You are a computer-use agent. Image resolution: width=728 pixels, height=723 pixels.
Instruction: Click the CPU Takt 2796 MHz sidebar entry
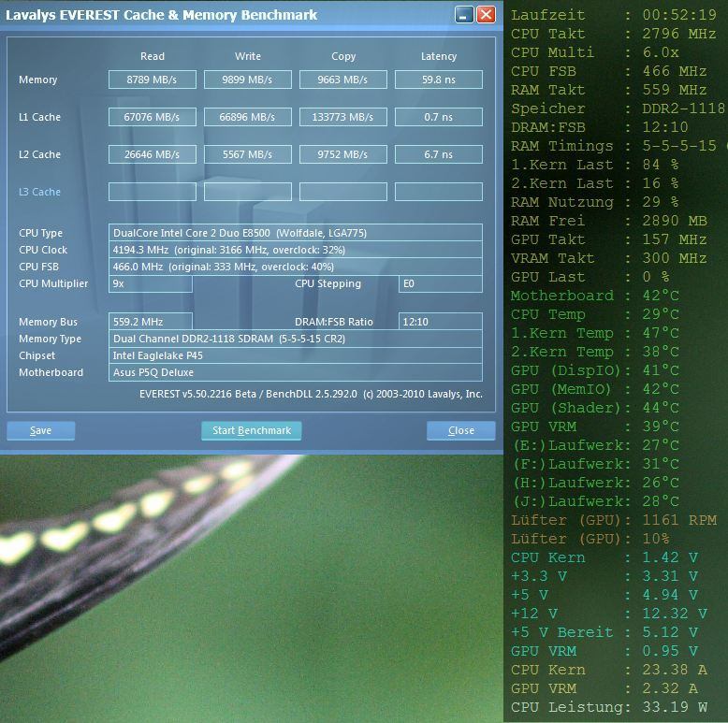(614, 34)
